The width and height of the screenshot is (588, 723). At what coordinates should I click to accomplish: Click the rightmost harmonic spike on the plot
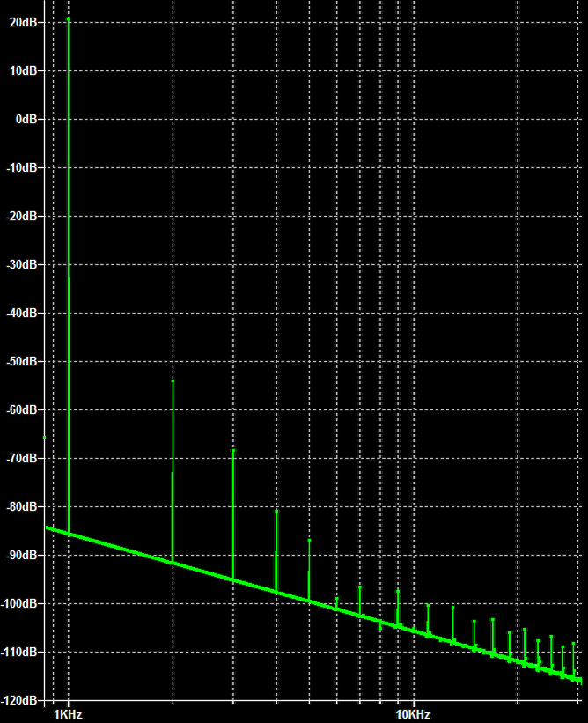[x=573, y=644]
